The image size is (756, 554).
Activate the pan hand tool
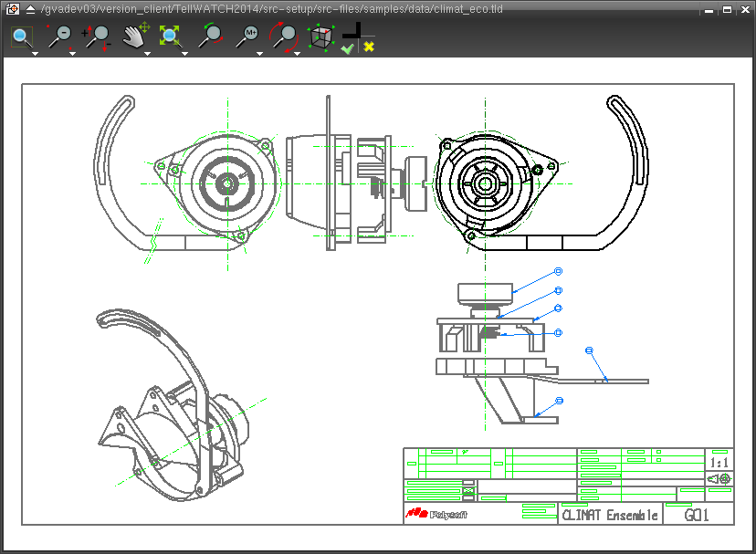click(x=134, y=37)
